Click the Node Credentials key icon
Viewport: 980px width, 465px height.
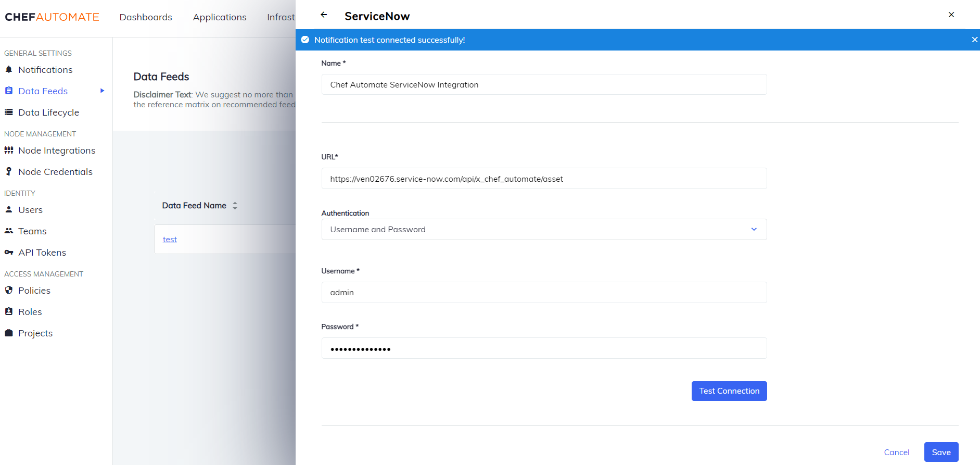click(9, 171)
